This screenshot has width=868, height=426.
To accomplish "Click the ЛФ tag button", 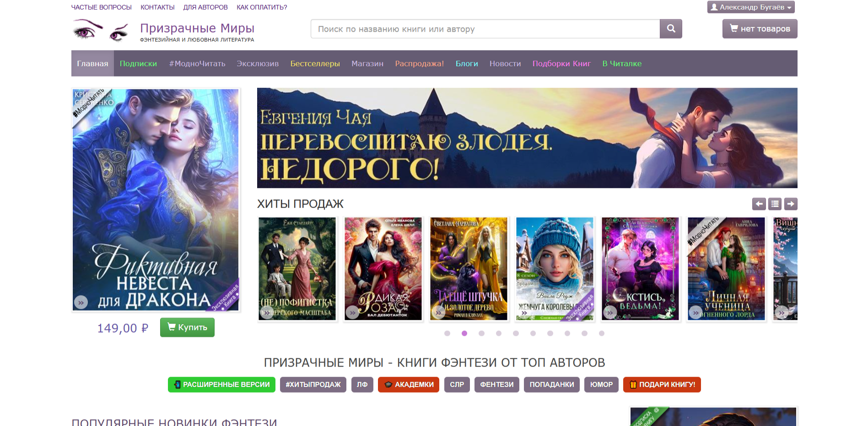I will coord(362,384).
